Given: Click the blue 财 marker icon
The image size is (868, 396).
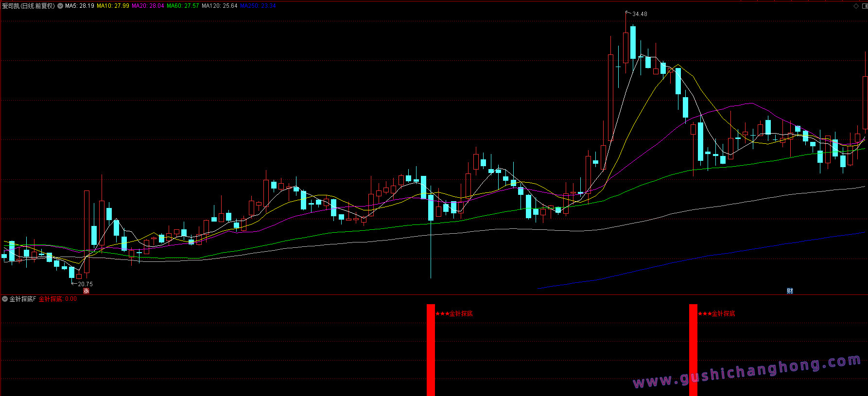Looking at the screenshot, I should [x=790, y=291].
